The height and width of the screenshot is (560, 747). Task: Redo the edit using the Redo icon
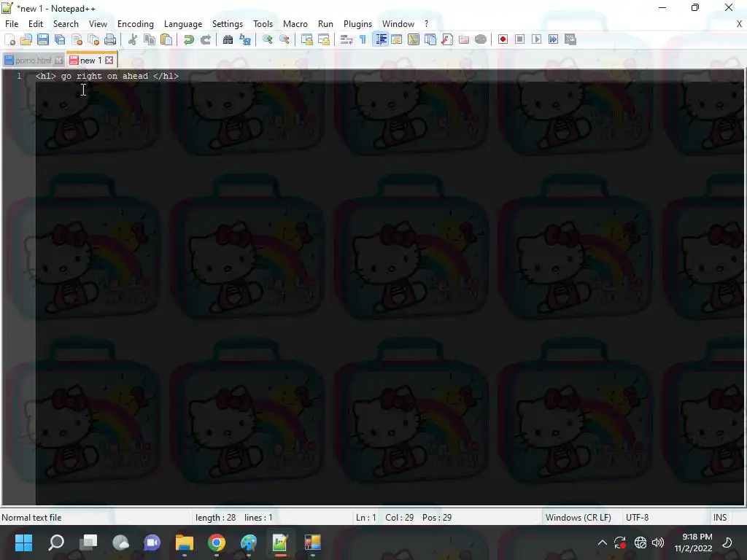click(205, 39)
